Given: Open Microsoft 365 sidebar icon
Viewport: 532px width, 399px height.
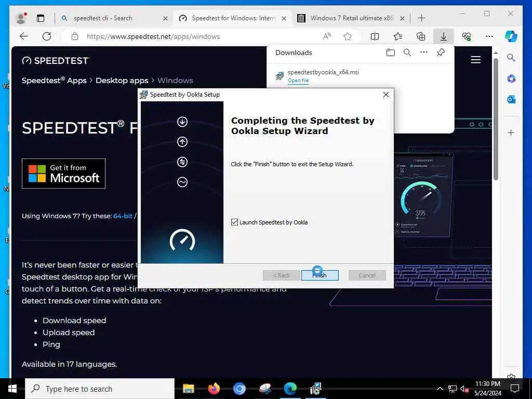Looking at the screenshot, I should click(x=511, y=79).
